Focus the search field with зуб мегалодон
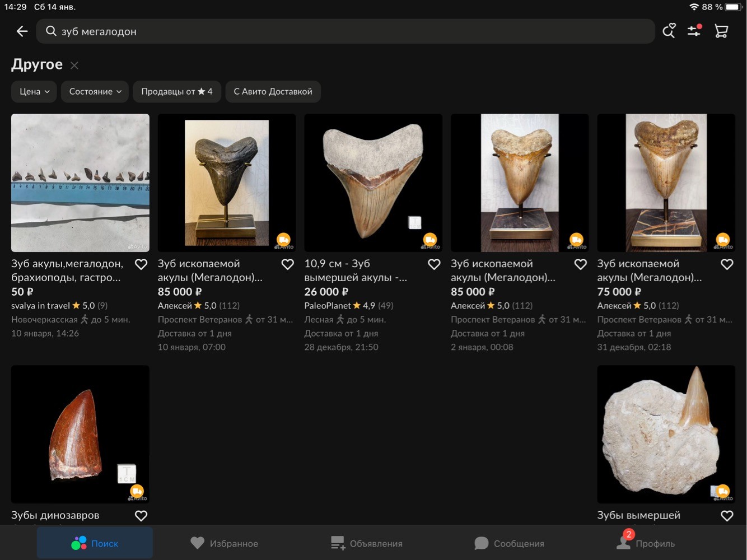 click(x=346, y=31)
